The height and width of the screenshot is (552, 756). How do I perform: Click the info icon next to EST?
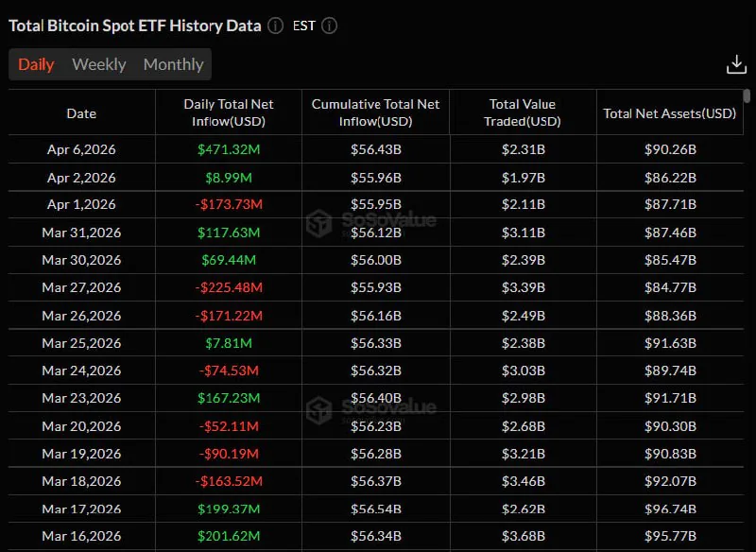(329, 26)
